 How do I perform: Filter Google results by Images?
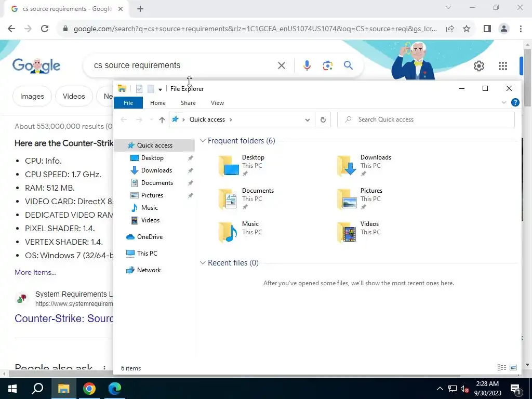(32, 96)
